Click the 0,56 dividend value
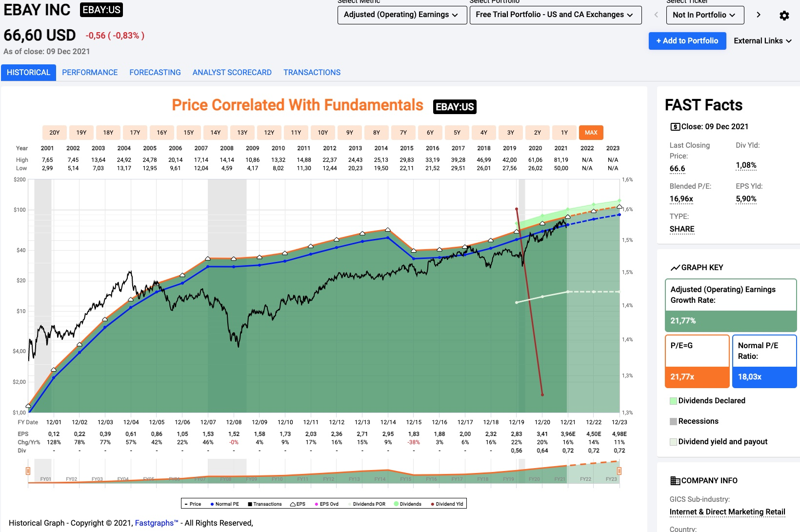800x532 pixels. point(517,451)
